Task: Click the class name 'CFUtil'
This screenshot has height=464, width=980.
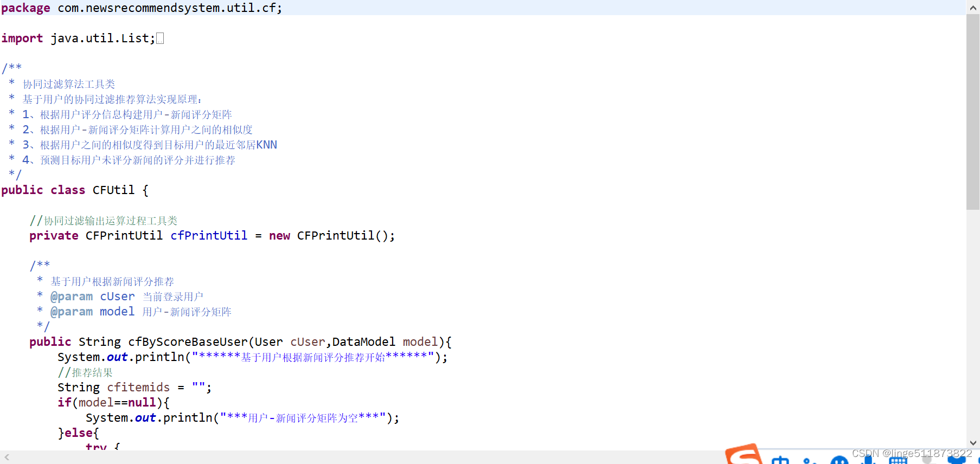Action: pyautogui.click(x=113, y=190)
